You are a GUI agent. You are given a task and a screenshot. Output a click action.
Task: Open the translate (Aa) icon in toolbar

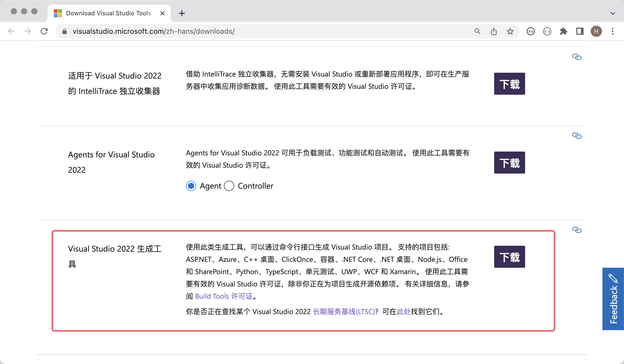(x=531, y=31)
